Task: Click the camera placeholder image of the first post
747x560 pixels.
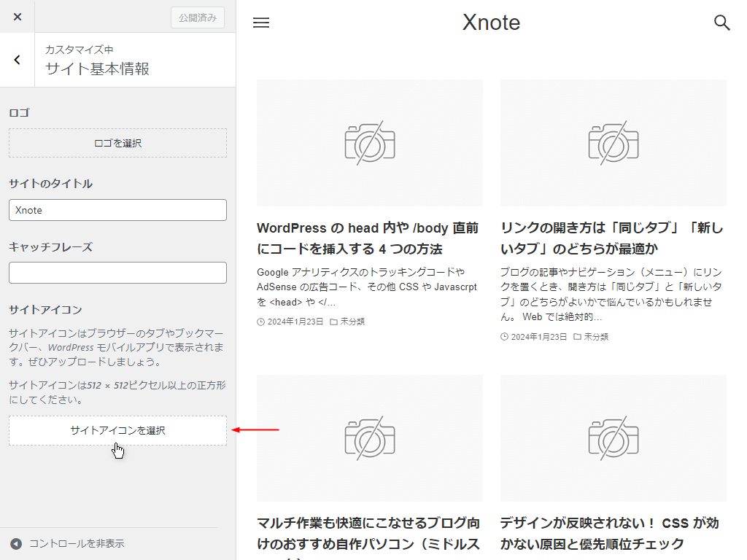Action: (369, 142)
